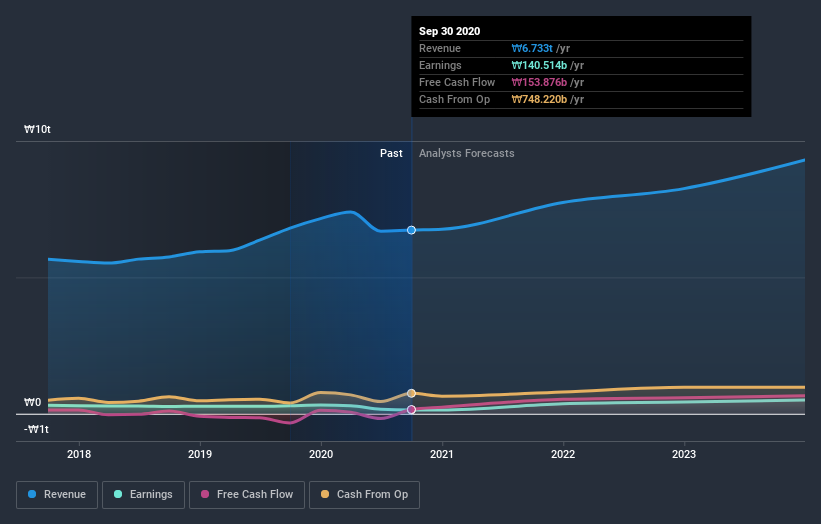This screenshot has height=524, width=821.
Task: Click the Cash From Op data point marker
Action: point(412,393)
